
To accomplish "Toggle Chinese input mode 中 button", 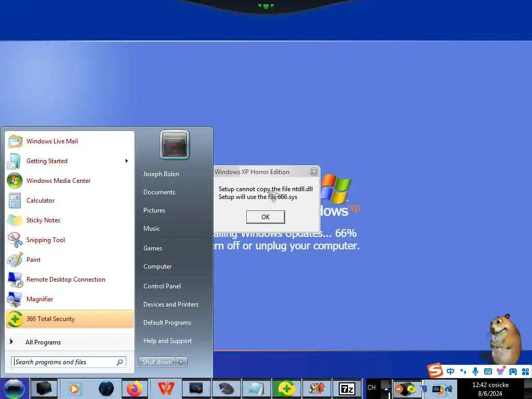I will pyautogui.click(x=450, y=371).
